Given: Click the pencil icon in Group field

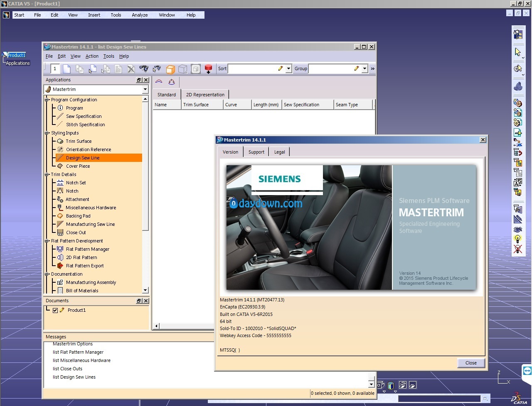Looking at the screenshot, I should (x=356, y=68).
